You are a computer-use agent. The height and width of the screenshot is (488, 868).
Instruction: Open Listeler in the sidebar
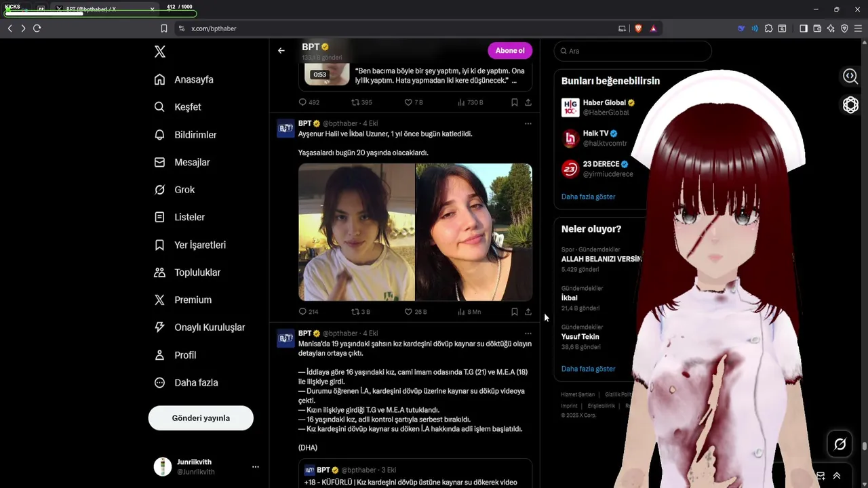coord(179,217)
